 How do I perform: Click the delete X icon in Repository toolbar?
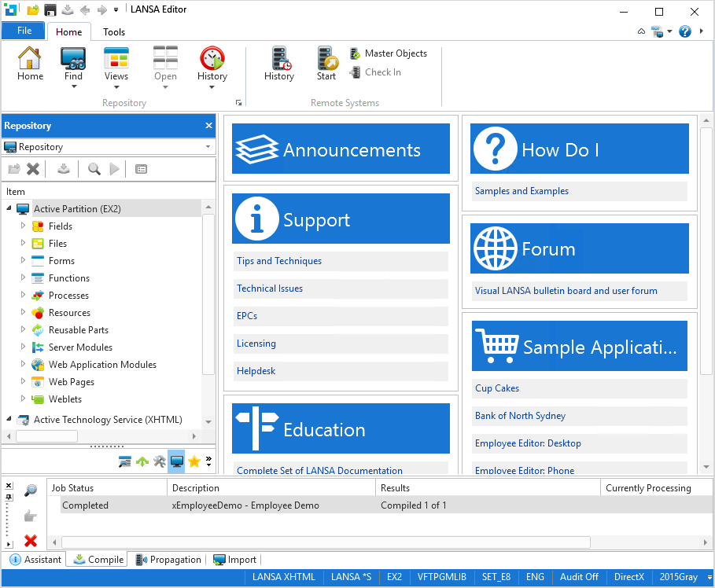[33, 169]
